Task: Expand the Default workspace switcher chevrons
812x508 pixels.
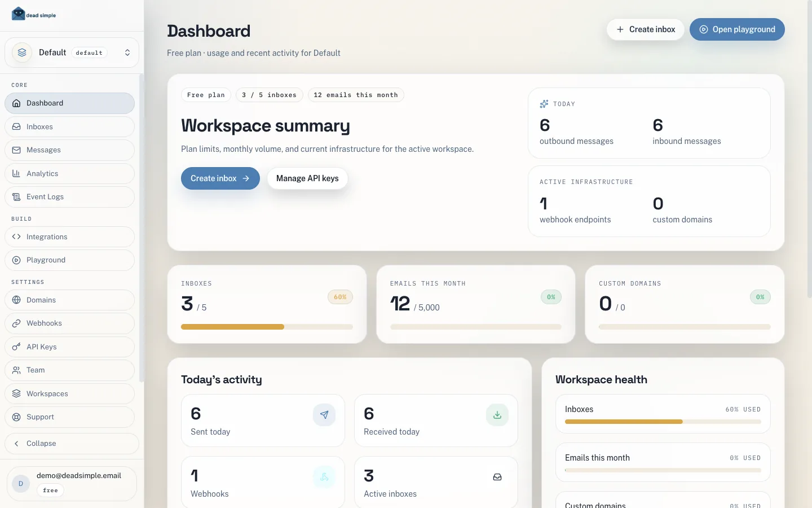Action: click(x=127, y=52)
